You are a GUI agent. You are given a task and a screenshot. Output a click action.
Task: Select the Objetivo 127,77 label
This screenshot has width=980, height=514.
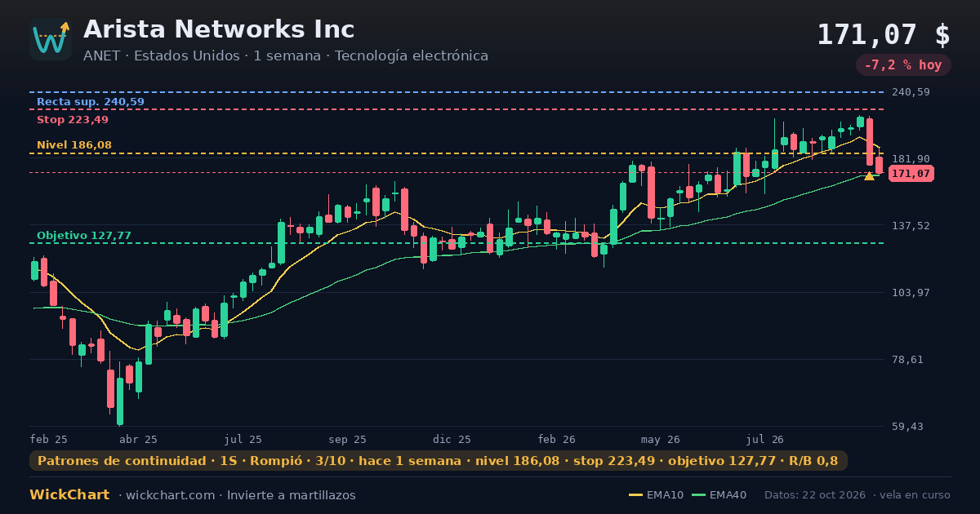click(84, 236)
